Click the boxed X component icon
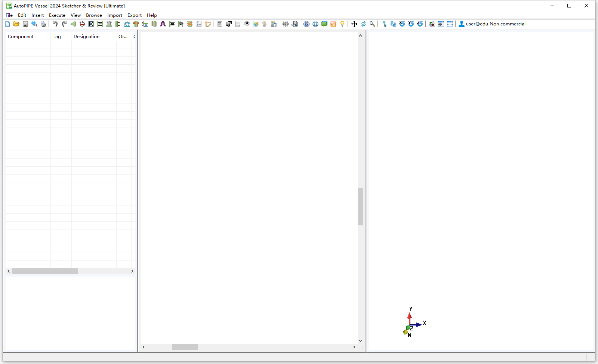This screenshot has width=598, height=364. pos(91,24)
